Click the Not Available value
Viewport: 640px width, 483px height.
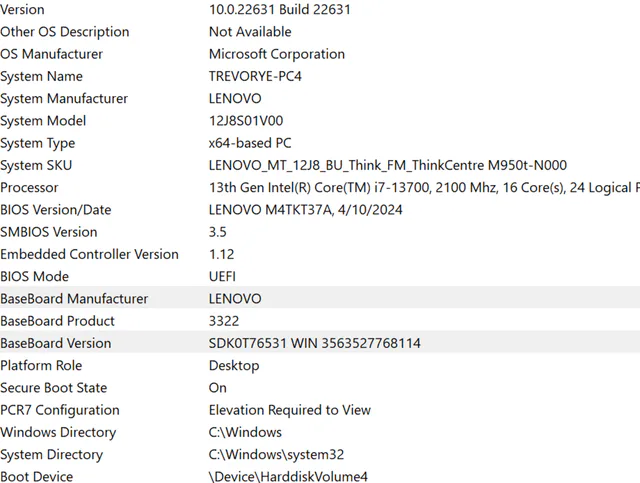pyautogui.click(x=250, y=32)
